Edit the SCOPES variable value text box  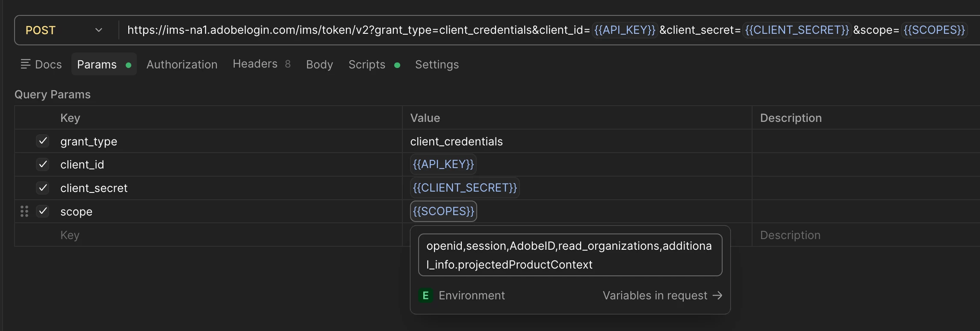pyautogui.click(x=570, y=255)
